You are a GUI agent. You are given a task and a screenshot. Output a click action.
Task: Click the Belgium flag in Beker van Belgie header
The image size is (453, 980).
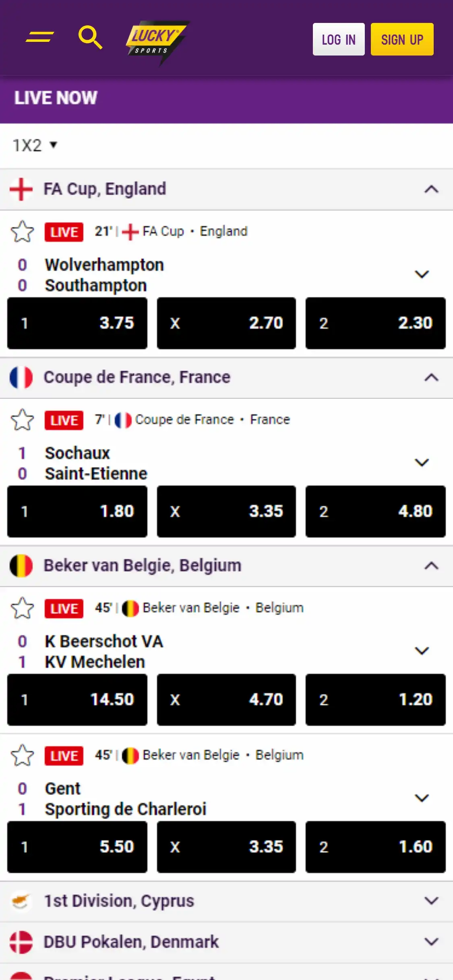pos(21,566)
